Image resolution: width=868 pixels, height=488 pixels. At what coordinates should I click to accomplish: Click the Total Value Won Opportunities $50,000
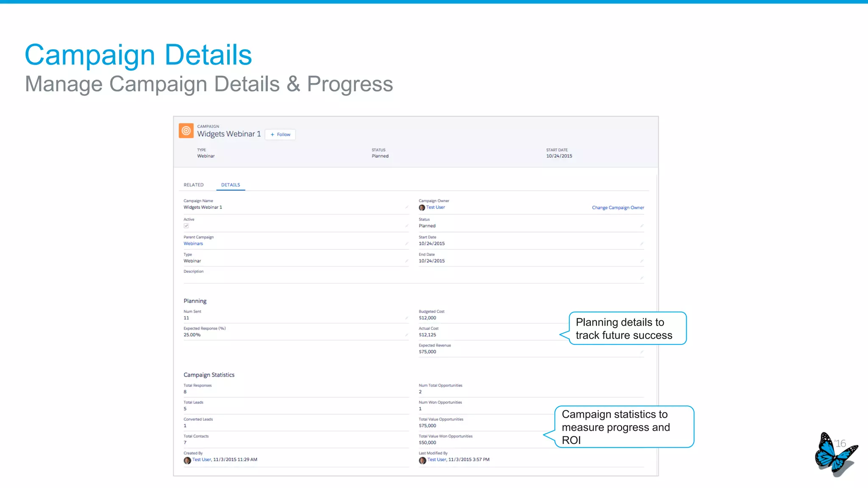pyautogui.click(x=427, y=443)
